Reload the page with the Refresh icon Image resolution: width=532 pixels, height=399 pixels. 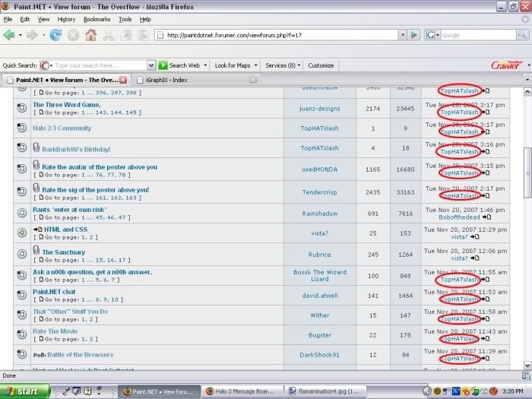coord(55,35)
